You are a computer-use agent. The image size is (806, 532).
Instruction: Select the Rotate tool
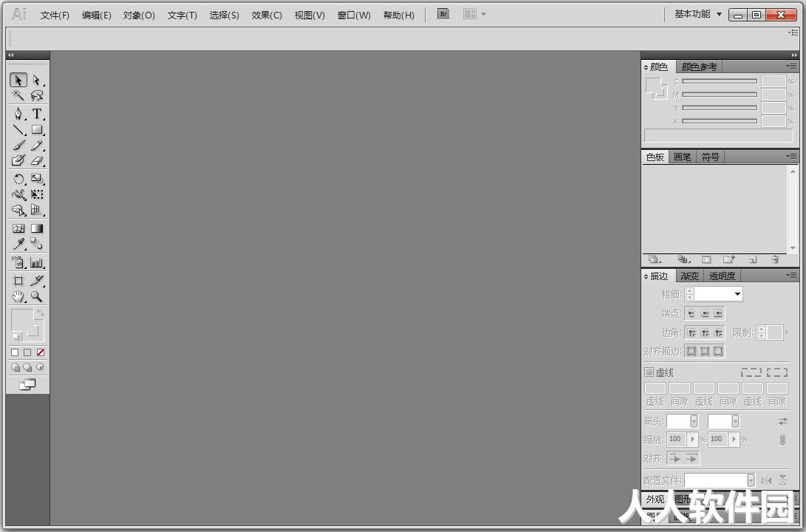click(x=18, y=179)
